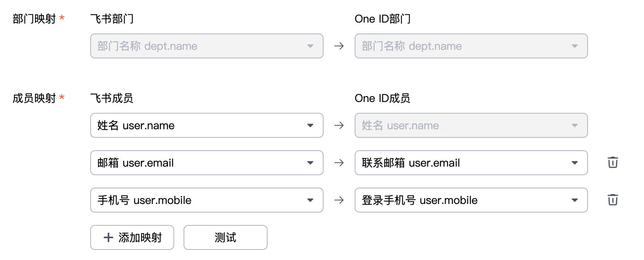Click the disabled One ID部门 dept.name dropdown

pyautogui.click(x=471, y=46)
